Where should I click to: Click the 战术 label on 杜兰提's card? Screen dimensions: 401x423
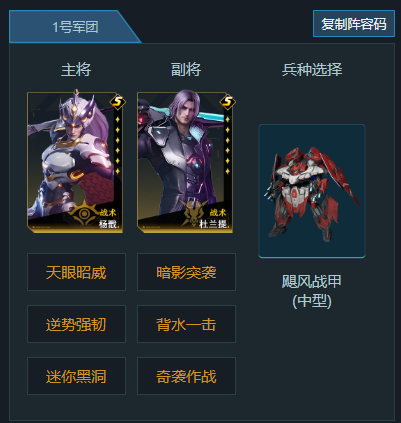point(218,212)
